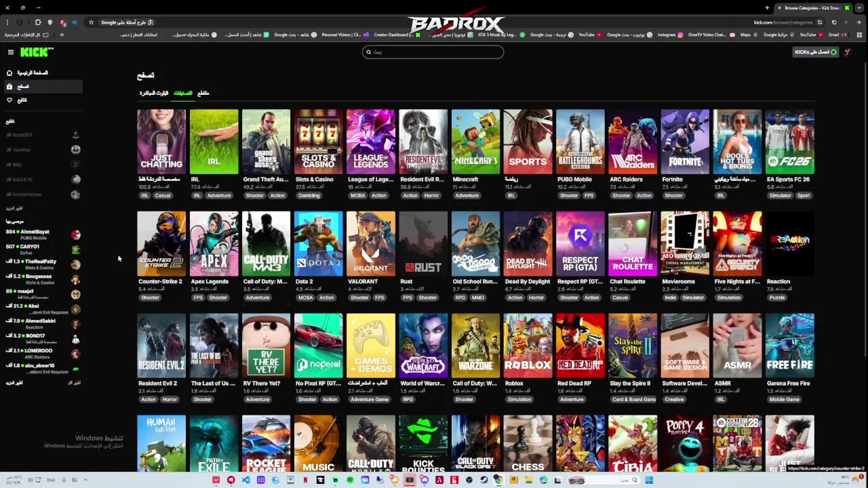Viewport: 868px width, 488px height.
Task: Open CARYO1 channel avatar
Action: 75,249
